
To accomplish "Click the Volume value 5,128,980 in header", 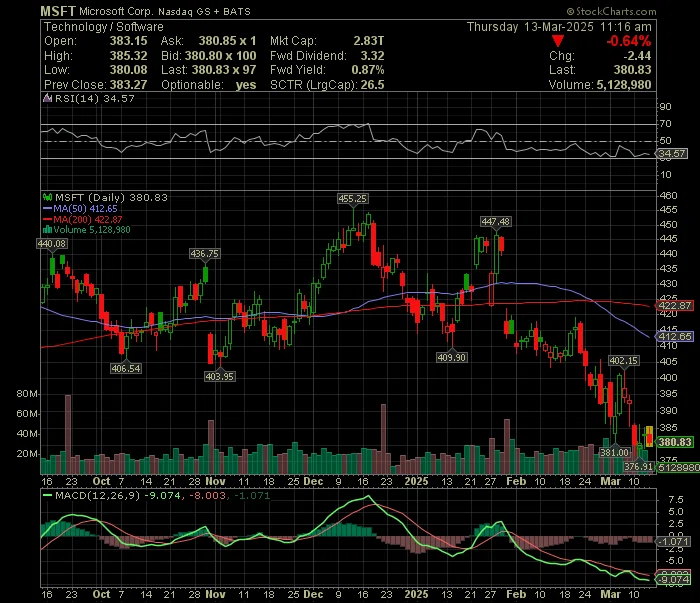I will point(624,84).
